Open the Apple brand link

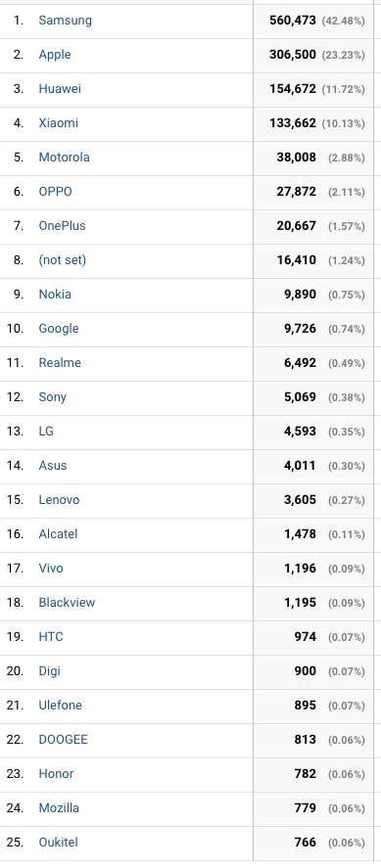tap(55, 55)
